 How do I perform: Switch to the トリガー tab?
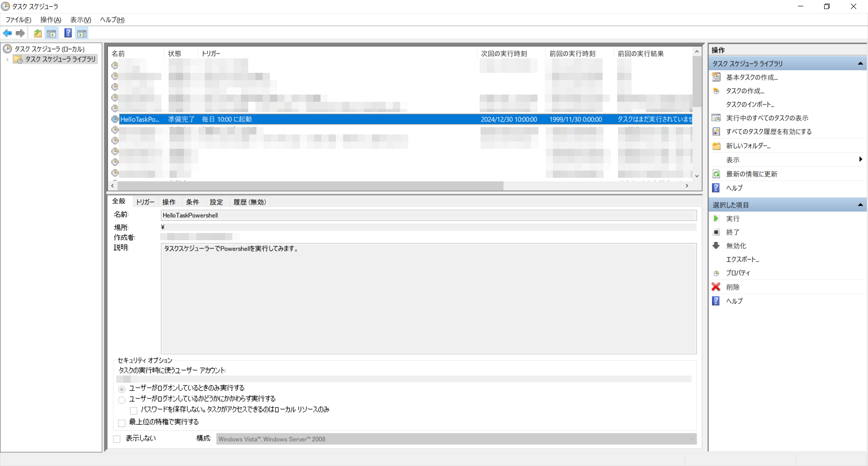(x=145, y=202)
